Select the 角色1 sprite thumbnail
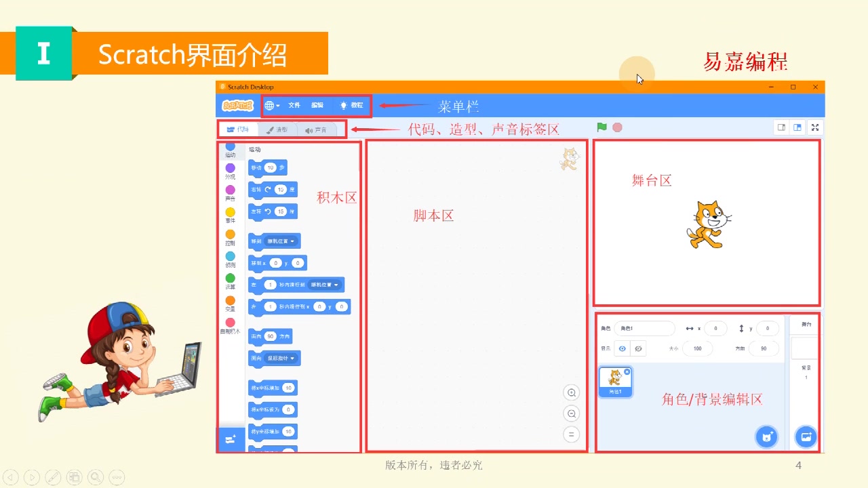Image resolution: width=868 pixels, height=488 pixels. point(615,382)
